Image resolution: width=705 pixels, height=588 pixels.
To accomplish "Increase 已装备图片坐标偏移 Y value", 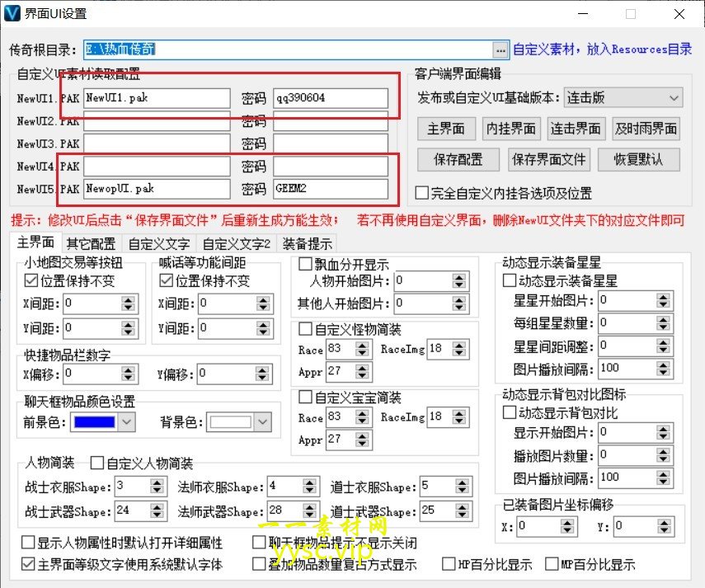I will [664, 523].
